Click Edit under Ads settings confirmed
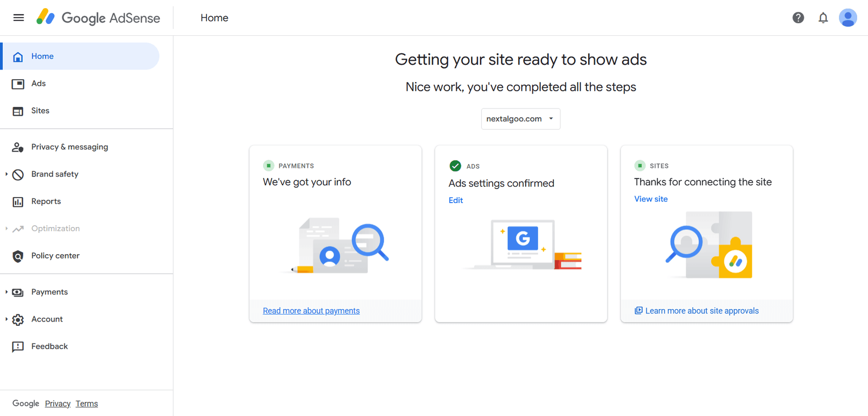Viewport: 868px width, 416px height. point(456,200)
